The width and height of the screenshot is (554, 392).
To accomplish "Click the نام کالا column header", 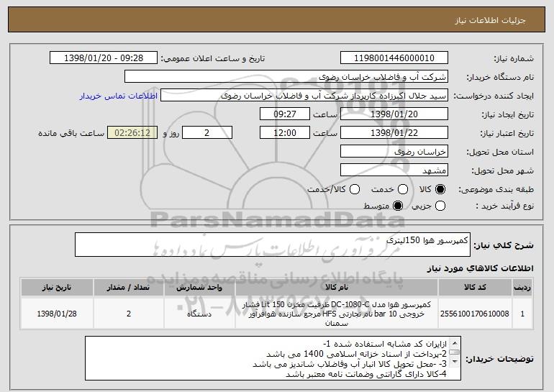I will [337, 288].
